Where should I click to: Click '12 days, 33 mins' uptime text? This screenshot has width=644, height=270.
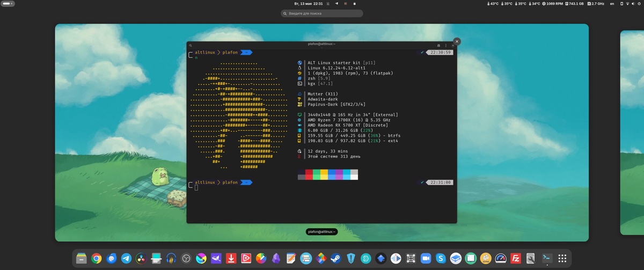point(327,151)
